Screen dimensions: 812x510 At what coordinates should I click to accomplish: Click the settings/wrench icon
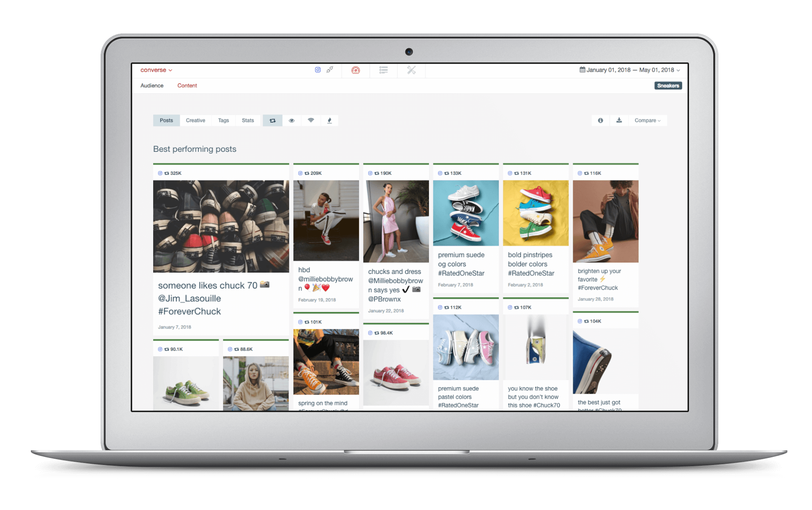[x=412, y=70]
